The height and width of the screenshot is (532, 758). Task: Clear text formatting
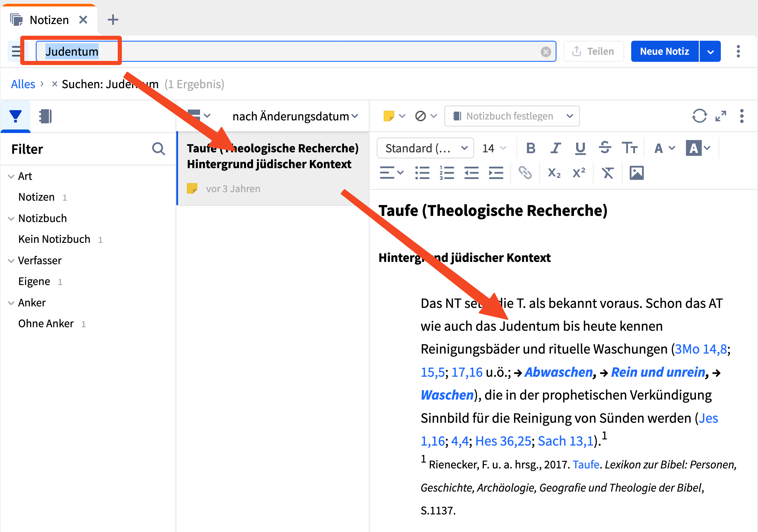(607, 173)
